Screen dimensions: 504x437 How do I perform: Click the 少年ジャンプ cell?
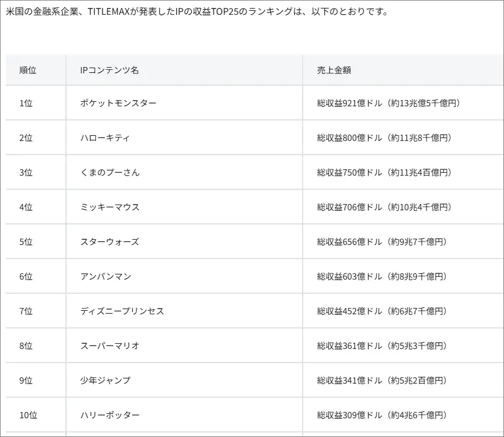pos(106,380)
